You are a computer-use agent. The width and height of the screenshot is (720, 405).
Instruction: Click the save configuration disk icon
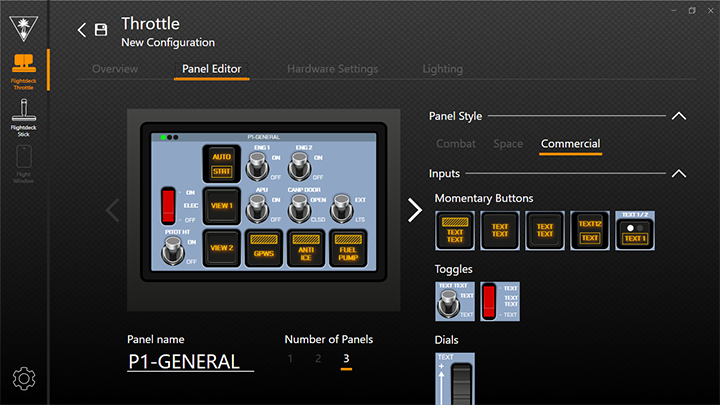click(101, 30)
